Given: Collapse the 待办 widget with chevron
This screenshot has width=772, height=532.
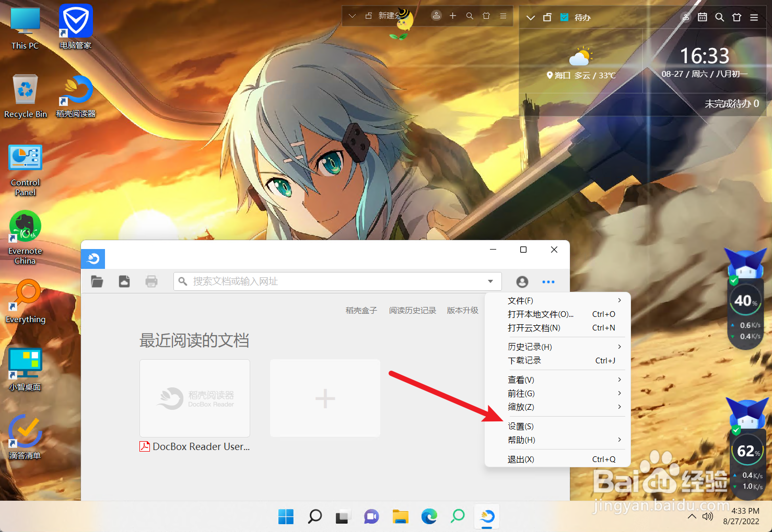Looking at the screenshot, I should coord(531,18).
